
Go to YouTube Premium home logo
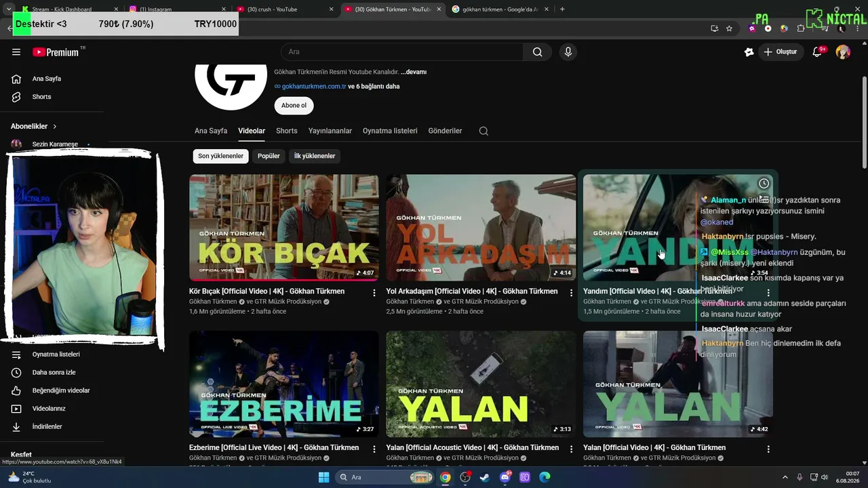tap(56, 52)
